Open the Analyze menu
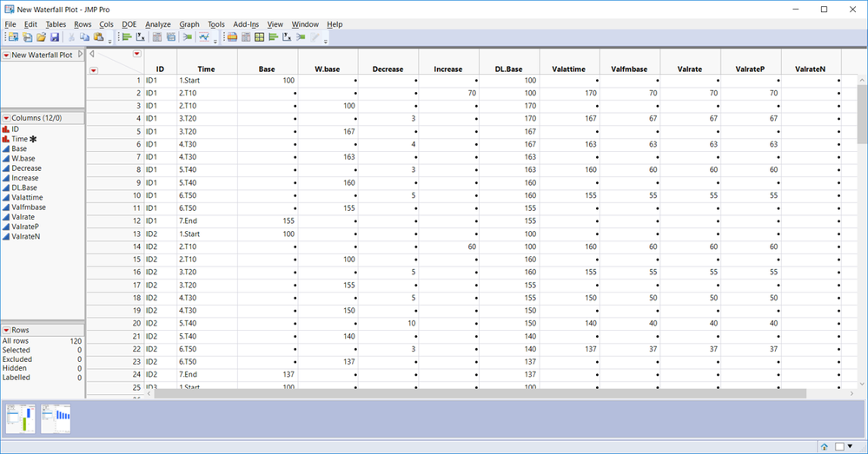 click(158, 24)
